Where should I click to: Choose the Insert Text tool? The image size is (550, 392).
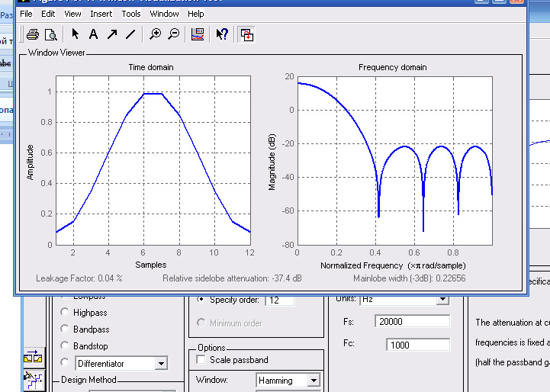tap(93, 34)
